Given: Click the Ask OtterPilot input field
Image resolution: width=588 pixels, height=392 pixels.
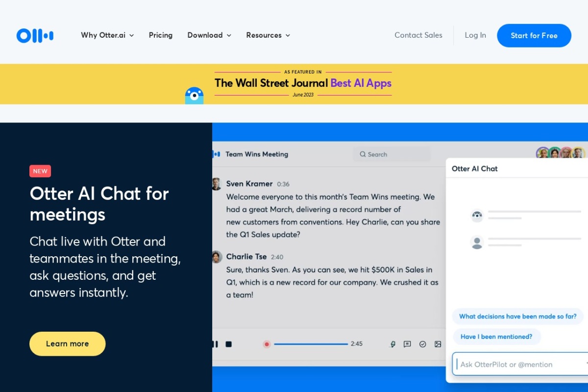Looking at the screenshot, I should click(x=519, y=364).
